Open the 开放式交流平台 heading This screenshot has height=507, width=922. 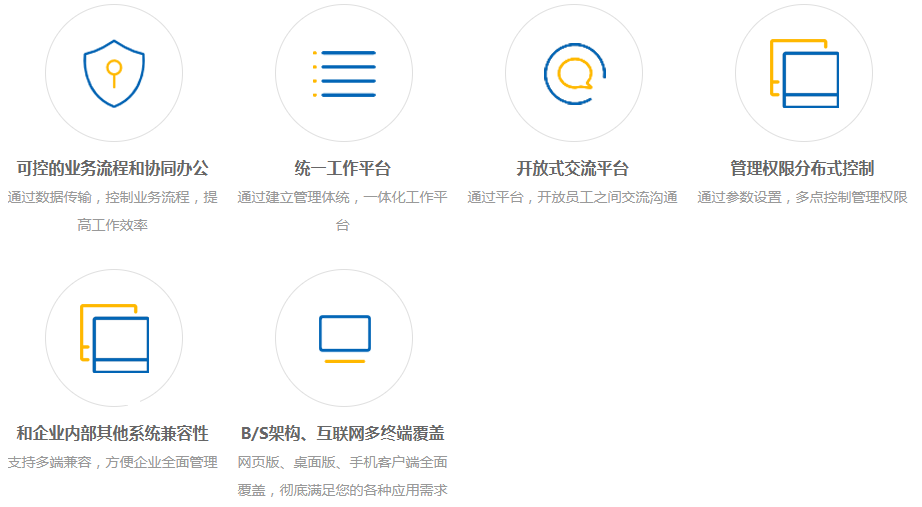click(573, 168)
